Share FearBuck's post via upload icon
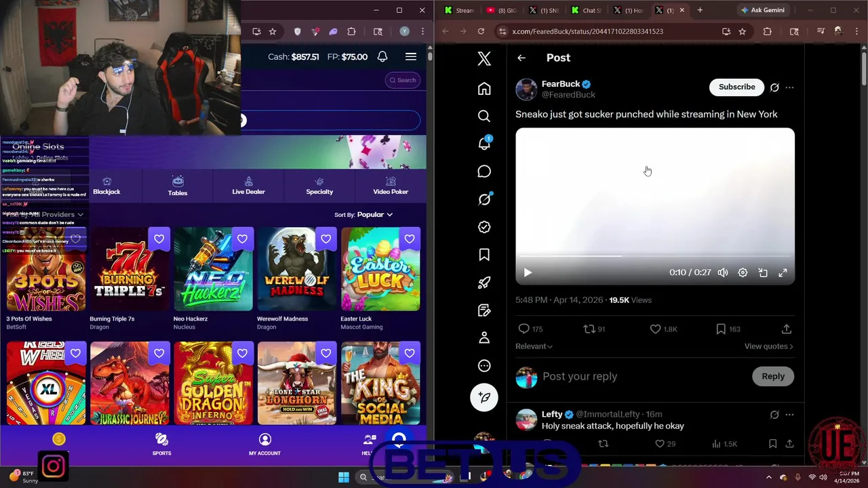Viewport: 868px width, 488px height. pyautogui.click(x=787, y=329)
